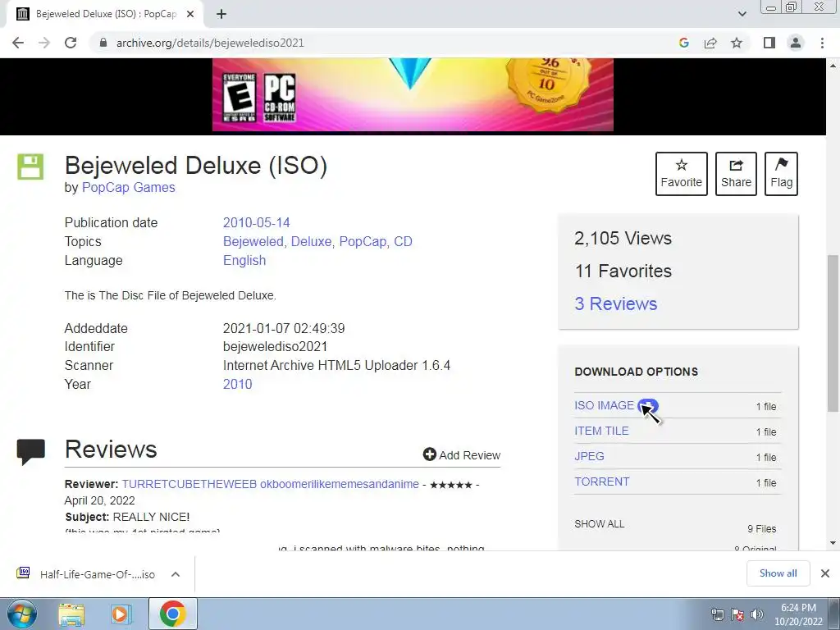Image resolution: width=840 pixels, height=630 pixels.
Task: Click the '2,105 Views' text
Action: pyautogui.click(x=623, y=239)
